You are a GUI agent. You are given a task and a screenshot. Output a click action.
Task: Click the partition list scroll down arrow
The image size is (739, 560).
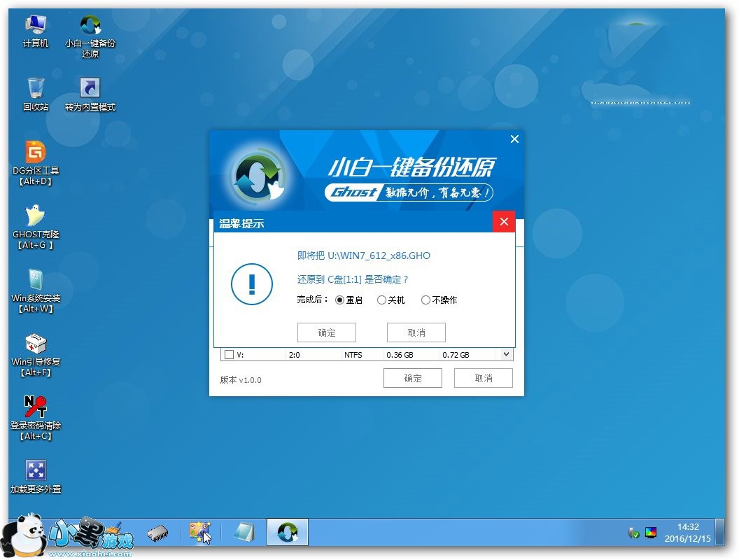pos(506,354)
